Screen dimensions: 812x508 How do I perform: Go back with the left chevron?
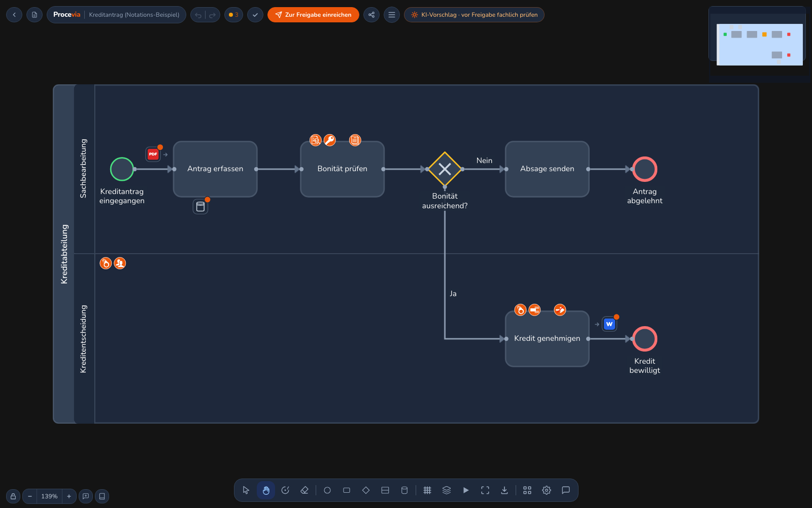[x=14, y=15]
